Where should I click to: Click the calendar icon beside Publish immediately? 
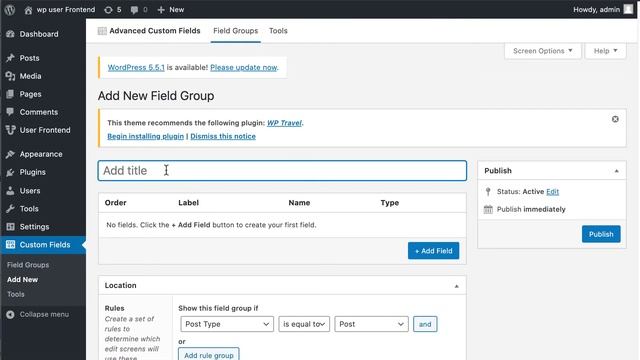[x=488, y=209]
